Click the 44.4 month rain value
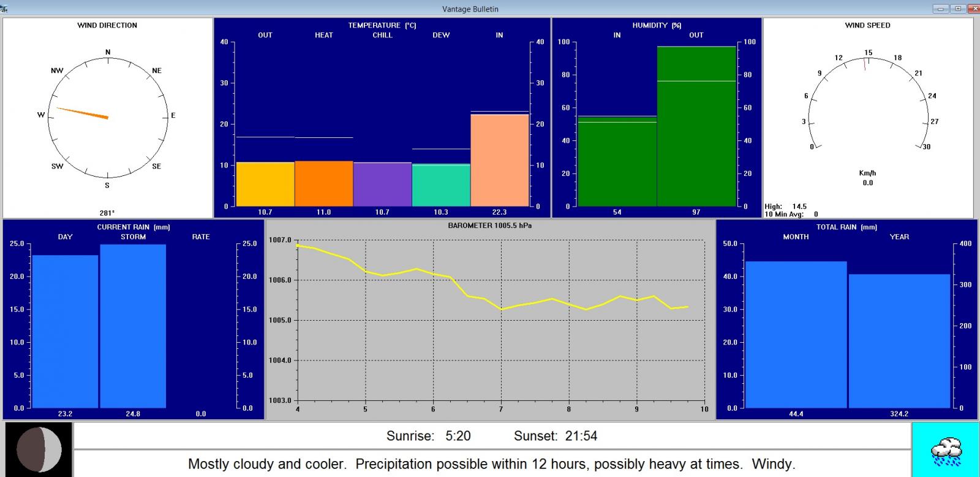Image resolution: width=980 pixels, height=477 pixels. (796, 414)
